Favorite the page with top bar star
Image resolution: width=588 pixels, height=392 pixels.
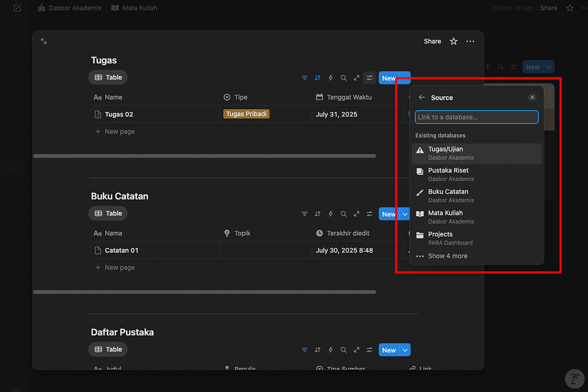(569, 8)
